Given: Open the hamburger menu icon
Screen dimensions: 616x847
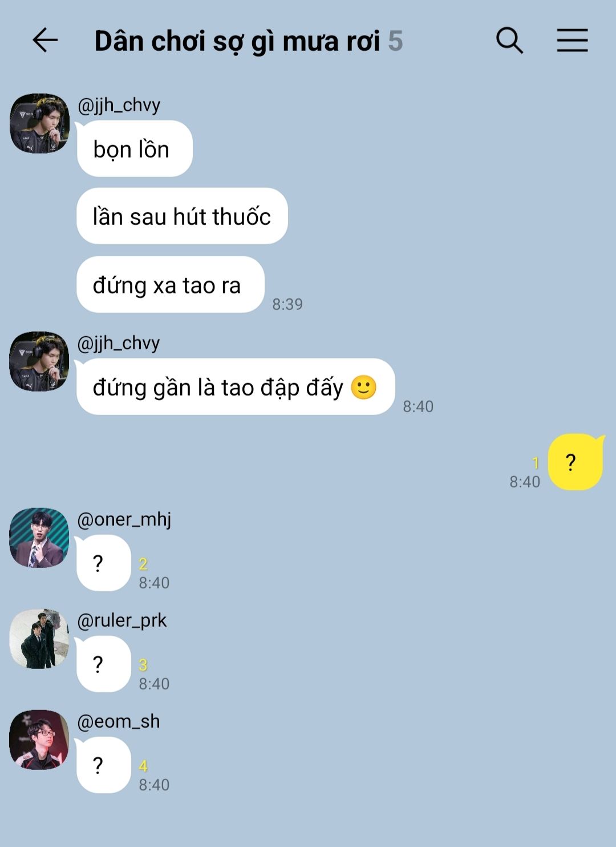Looking at the screenshot, I should tap(572, 41).
